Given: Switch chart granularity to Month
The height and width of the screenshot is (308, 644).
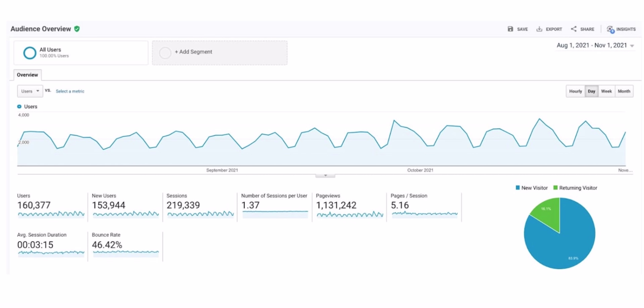Looking at the screenshot, I should pyautogui.click(x=624, y=91).
